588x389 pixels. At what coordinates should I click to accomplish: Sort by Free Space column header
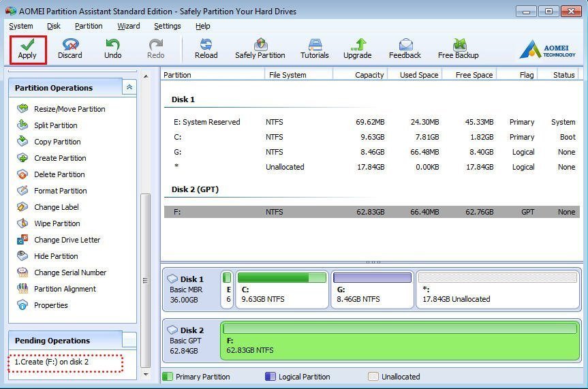coord(469,75)
